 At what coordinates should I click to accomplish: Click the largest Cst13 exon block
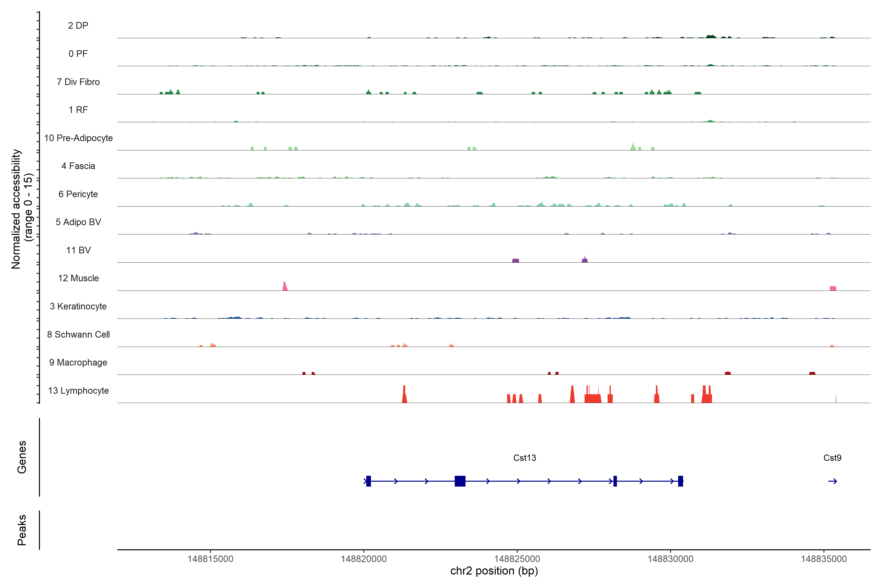click(x=460, y=481)
